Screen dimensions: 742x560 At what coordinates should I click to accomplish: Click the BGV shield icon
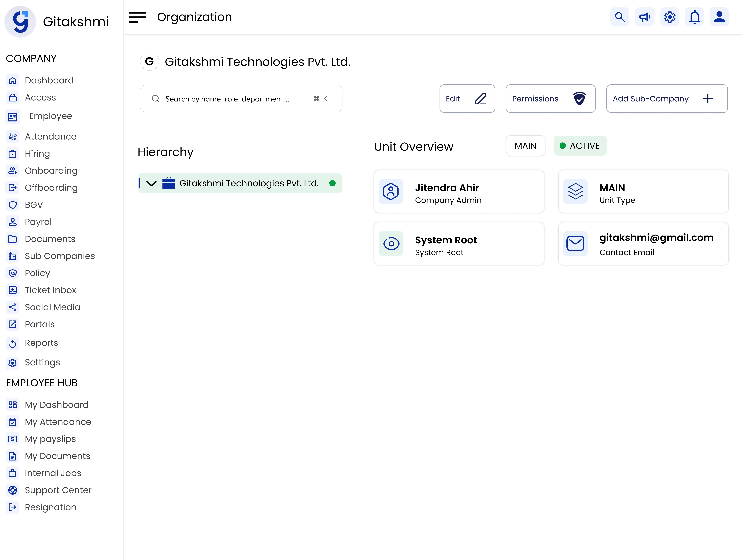click(12, 205)
